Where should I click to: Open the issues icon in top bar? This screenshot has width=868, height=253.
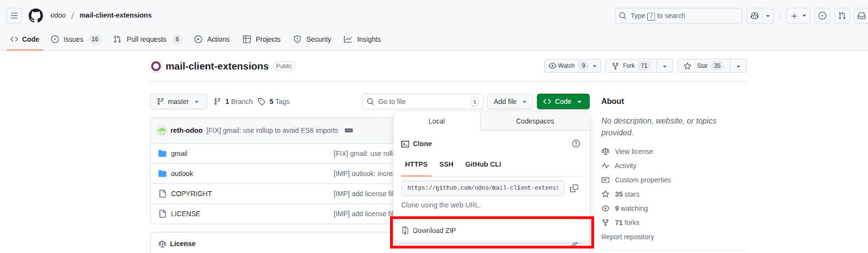(x=822, y=16)
